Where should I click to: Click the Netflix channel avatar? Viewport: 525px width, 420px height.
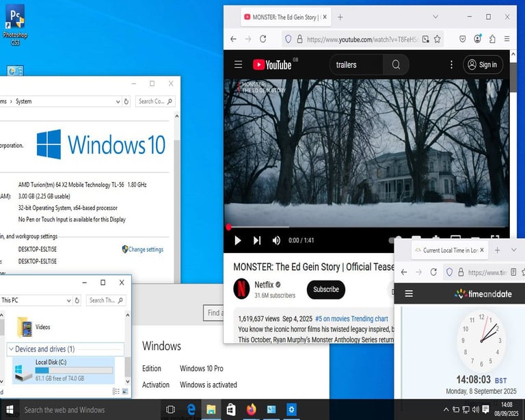pos(241,289)
